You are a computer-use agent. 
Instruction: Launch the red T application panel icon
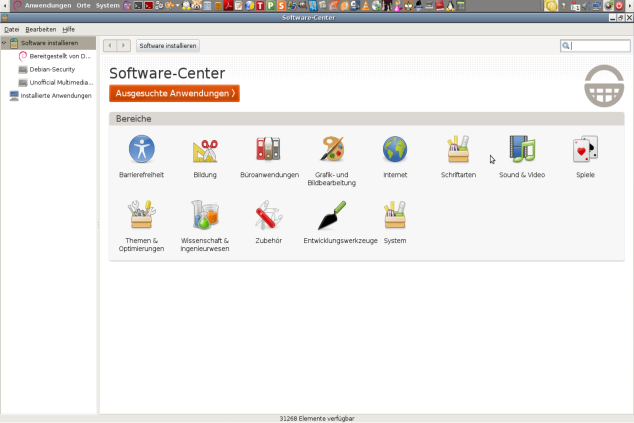(260, 6)
